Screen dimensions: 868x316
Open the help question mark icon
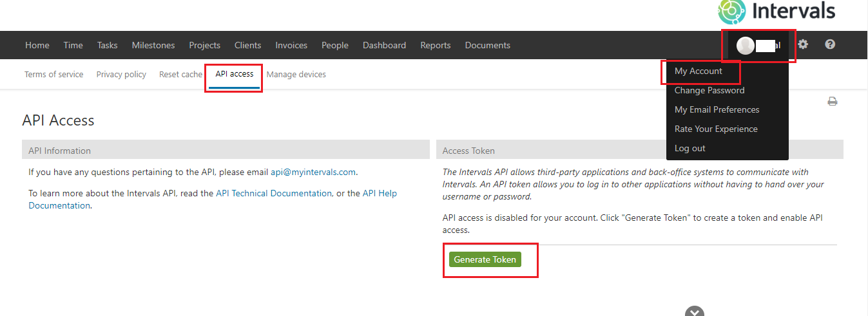click(830, 44)
